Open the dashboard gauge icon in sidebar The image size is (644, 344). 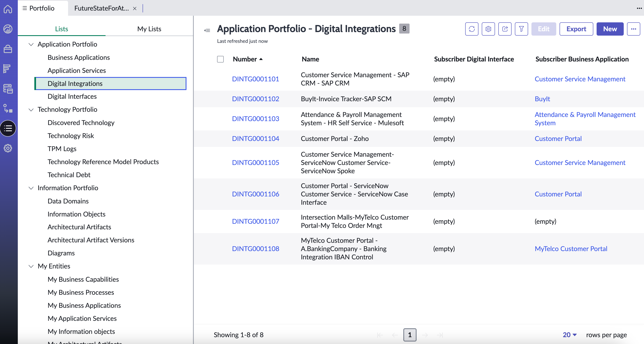tap(8, 29)
